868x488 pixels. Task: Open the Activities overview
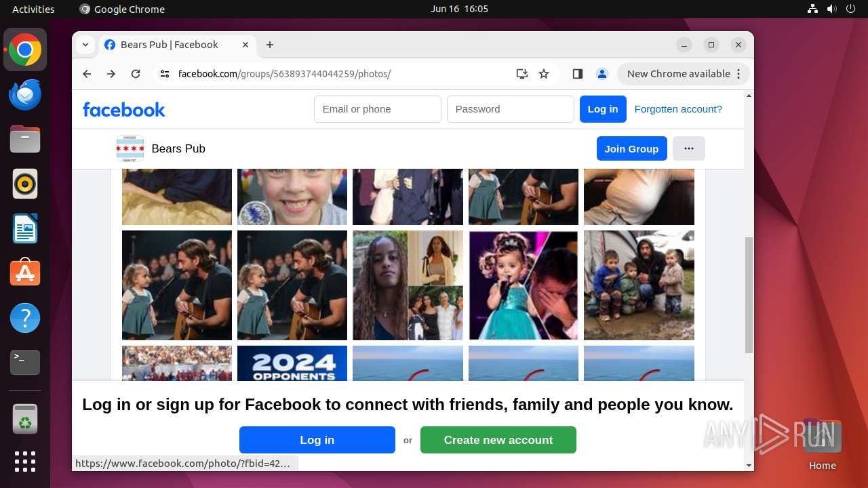tap(33, 9)
